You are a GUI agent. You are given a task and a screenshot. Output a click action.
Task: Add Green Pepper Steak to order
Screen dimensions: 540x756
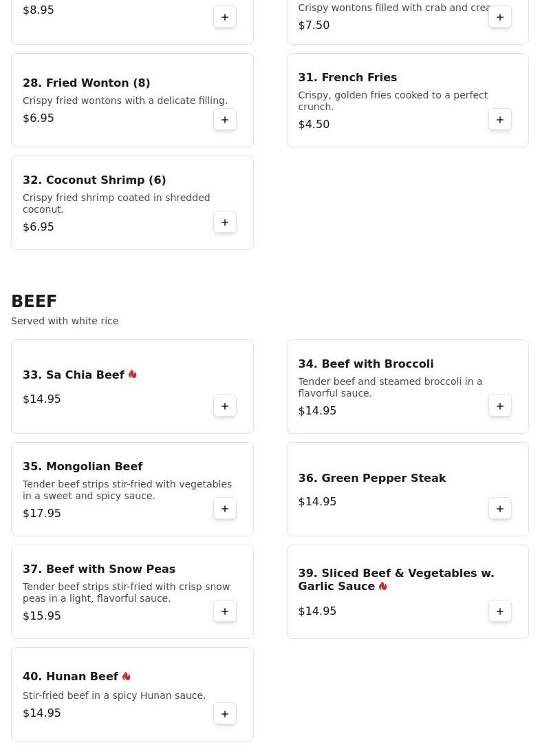click(x=500, y=509)
